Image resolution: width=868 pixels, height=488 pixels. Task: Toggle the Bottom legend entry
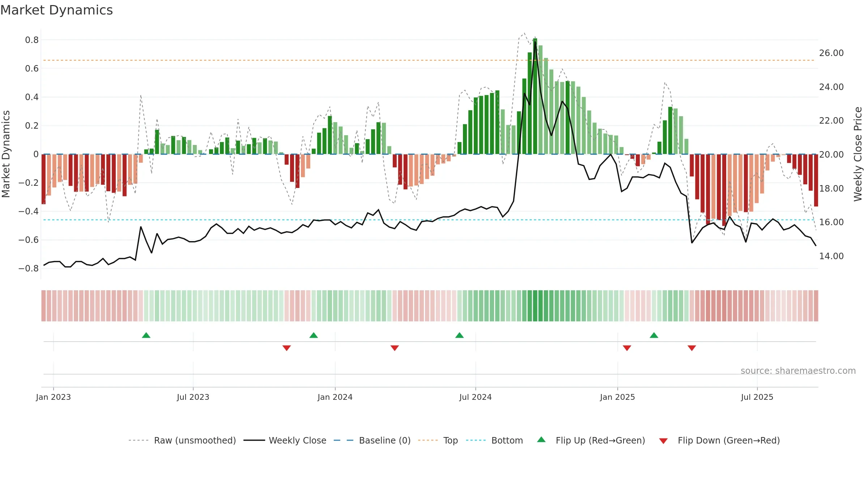pos(494,440)
